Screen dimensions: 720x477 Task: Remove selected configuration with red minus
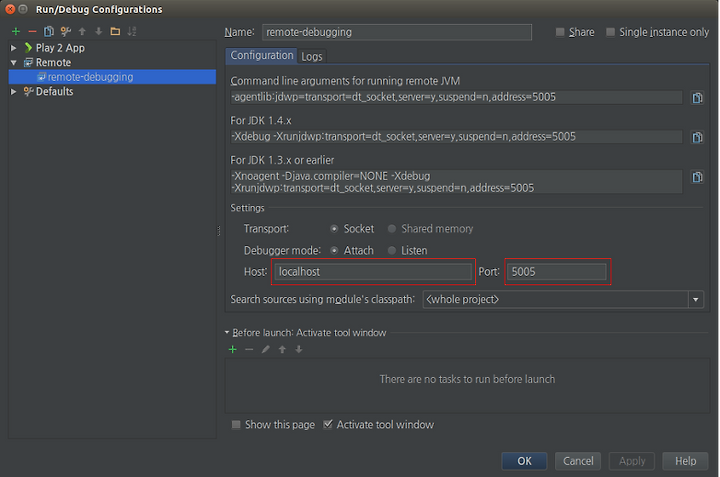click(x=32, y=31)
